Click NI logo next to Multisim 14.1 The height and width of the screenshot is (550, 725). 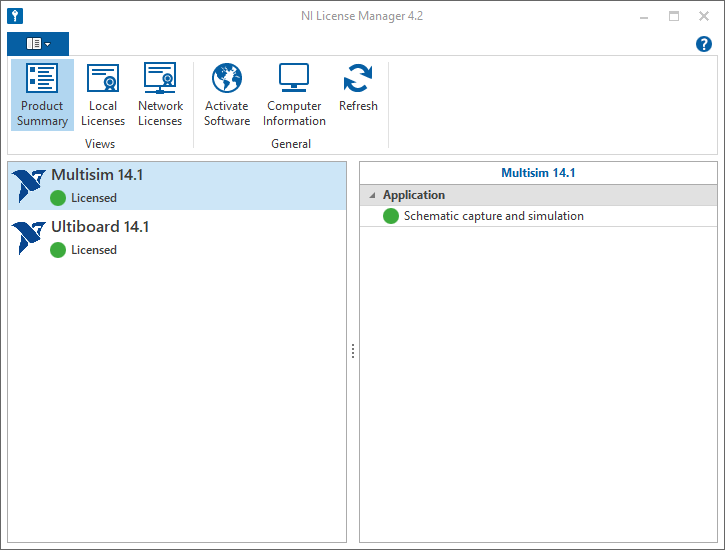[29, 186]
